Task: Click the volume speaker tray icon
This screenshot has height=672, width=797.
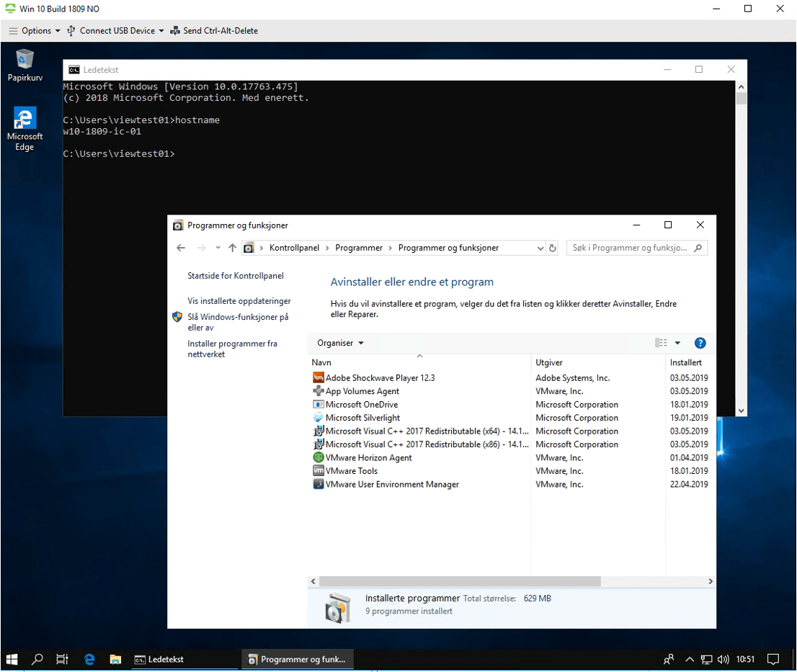Action: tap(723, 659)
